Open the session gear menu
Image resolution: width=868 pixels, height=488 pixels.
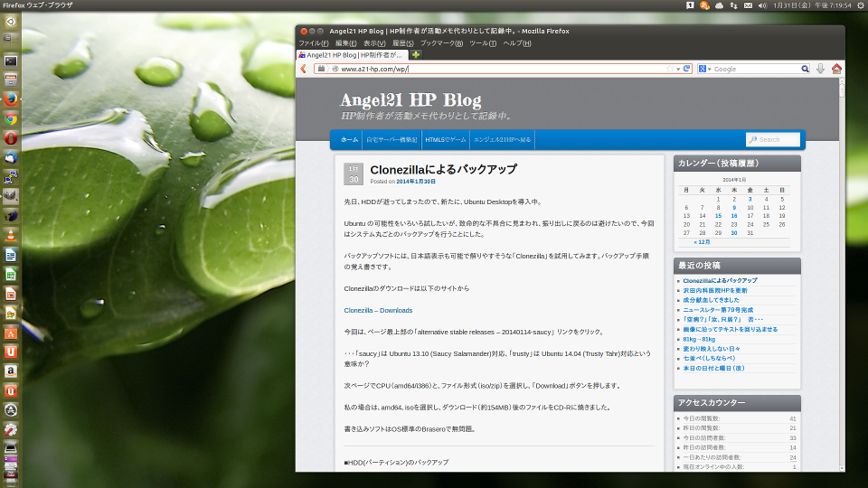point(861,5)
